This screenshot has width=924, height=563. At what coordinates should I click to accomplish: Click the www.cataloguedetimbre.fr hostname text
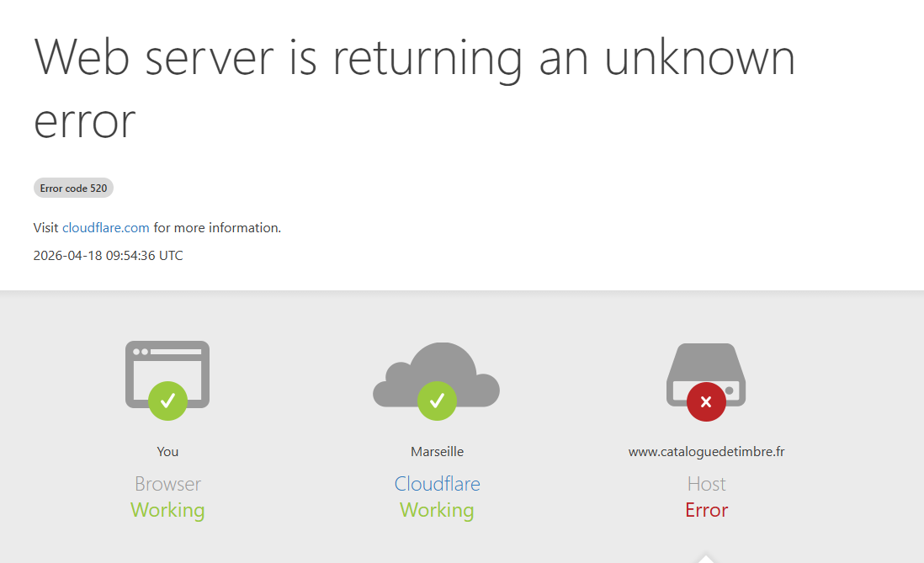[x=706, y=452]
